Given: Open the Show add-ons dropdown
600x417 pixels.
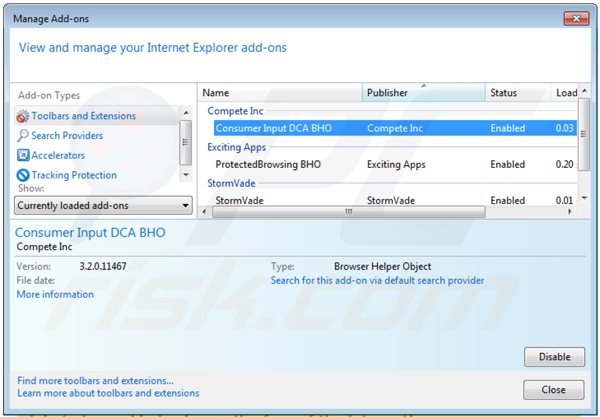Looking at the screenshot, I should click(x=103, y=206).
